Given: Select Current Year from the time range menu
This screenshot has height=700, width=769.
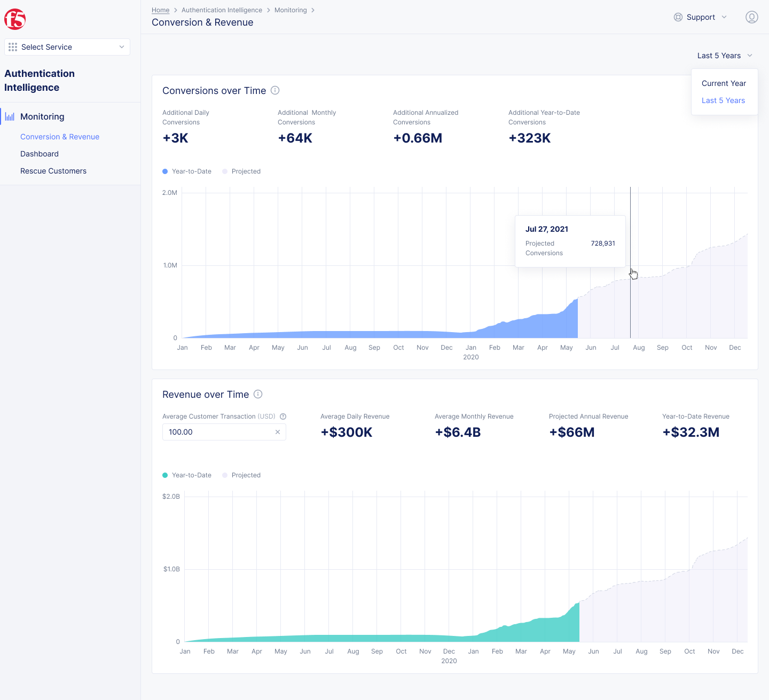Looking at the screenshot, I should point(724,83).
